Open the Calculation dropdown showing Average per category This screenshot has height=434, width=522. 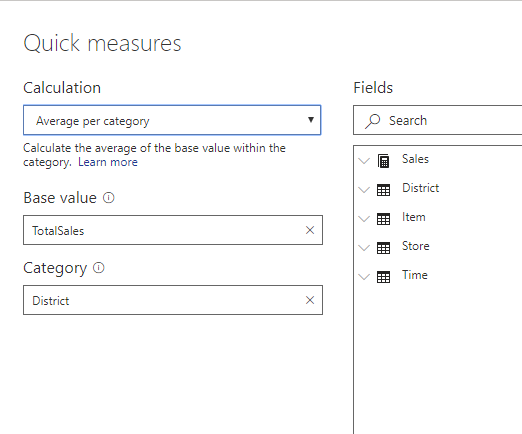172,120
